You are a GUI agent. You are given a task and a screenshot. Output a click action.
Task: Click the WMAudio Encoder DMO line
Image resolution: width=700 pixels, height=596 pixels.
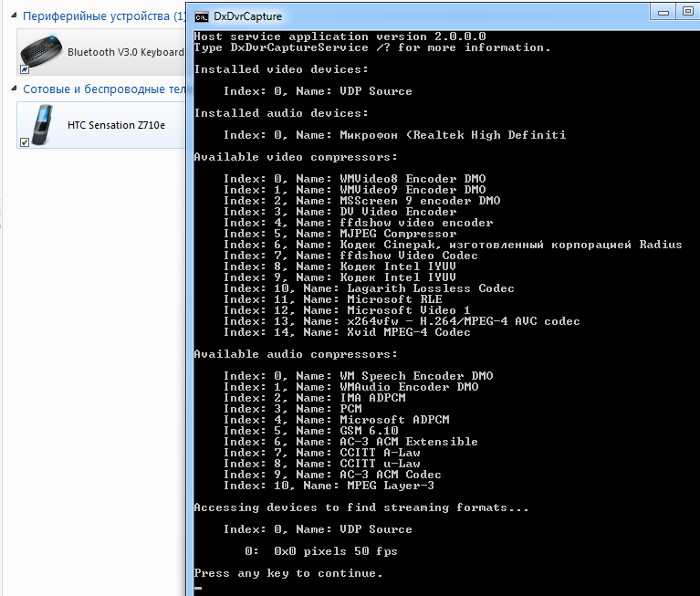(x=350, y=387)
